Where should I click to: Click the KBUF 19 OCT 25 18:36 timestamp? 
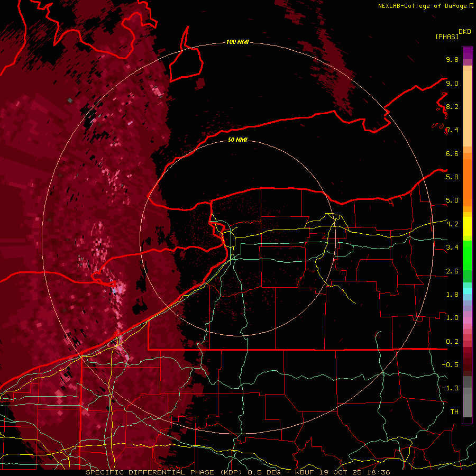click(x=342, y=472)
